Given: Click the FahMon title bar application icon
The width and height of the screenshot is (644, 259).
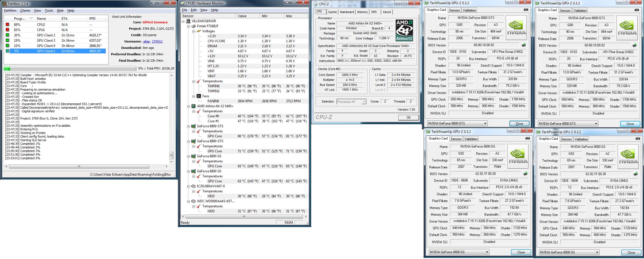Looking at the screenshot, I should pos(5,4).
